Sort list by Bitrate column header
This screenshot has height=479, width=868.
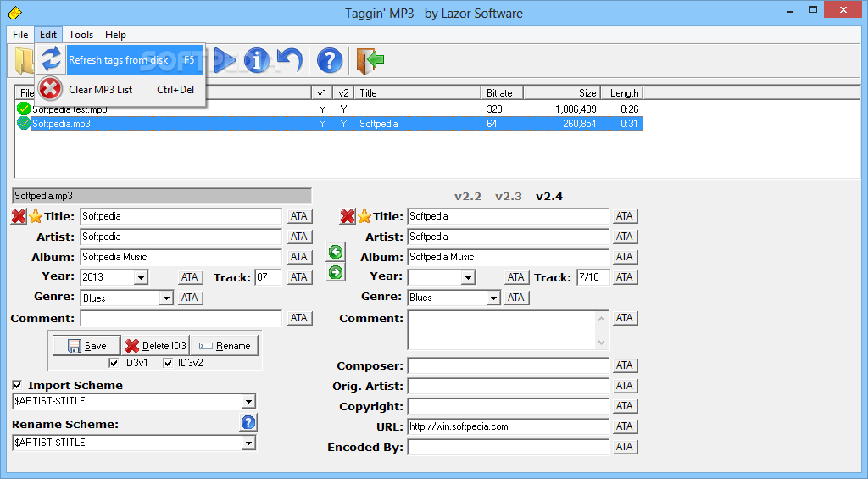502,93
